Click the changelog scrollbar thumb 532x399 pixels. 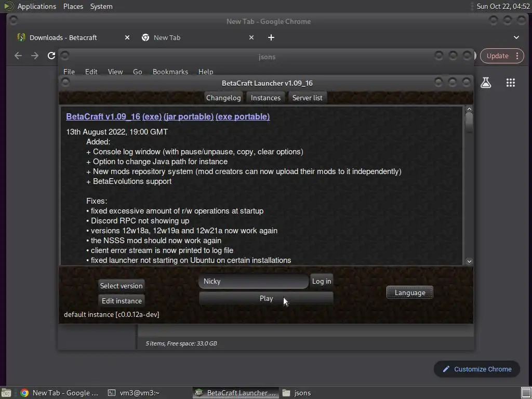click(x=469, y=122)
